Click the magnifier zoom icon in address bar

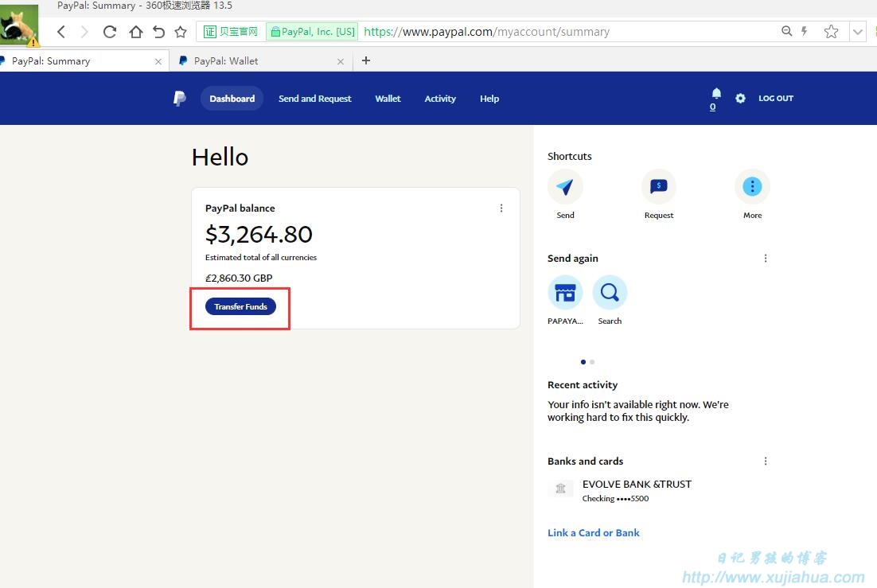(x=786, y=31)
